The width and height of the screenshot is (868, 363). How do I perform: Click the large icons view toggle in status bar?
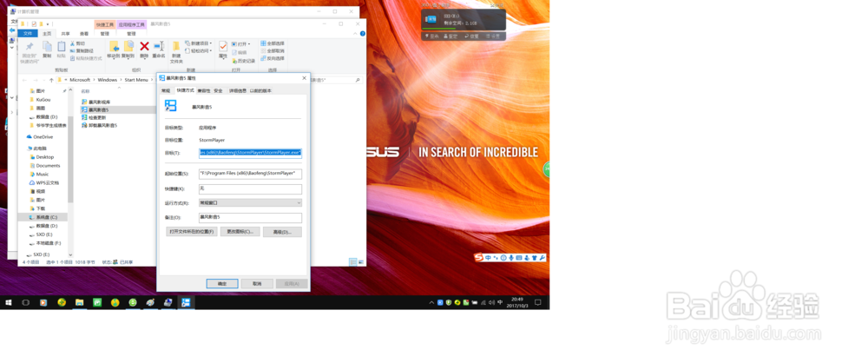coord(360,261)
